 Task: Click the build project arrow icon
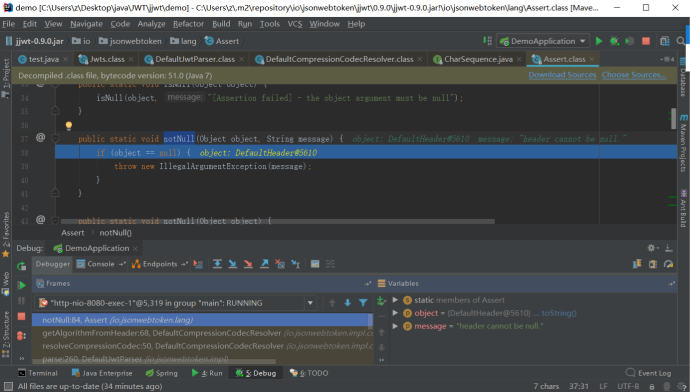tap(487, 40)
